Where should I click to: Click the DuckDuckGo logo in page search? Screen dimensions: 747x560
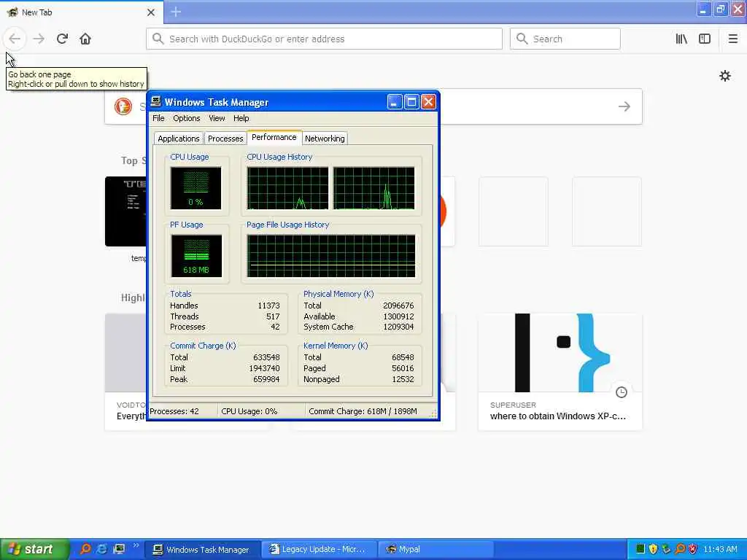pyautogui.click(x=123, y=106)
